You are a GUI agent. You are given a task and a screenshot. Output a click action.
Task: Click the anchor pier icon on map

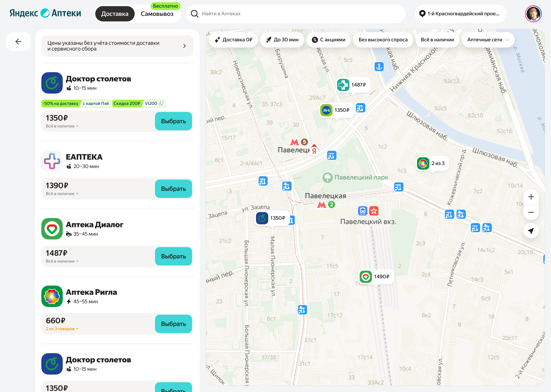tap(379, 66)
